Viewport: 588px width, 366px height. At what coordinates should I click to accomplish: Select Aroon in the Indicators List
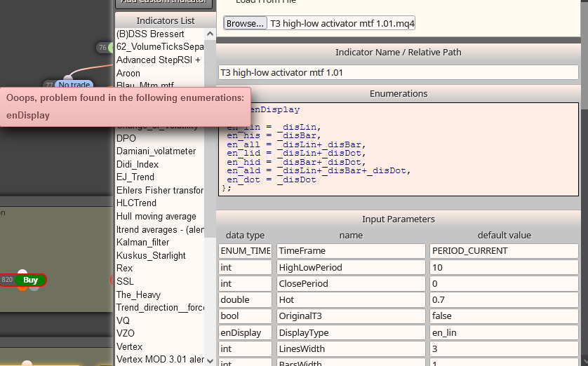tap(128, 73)
